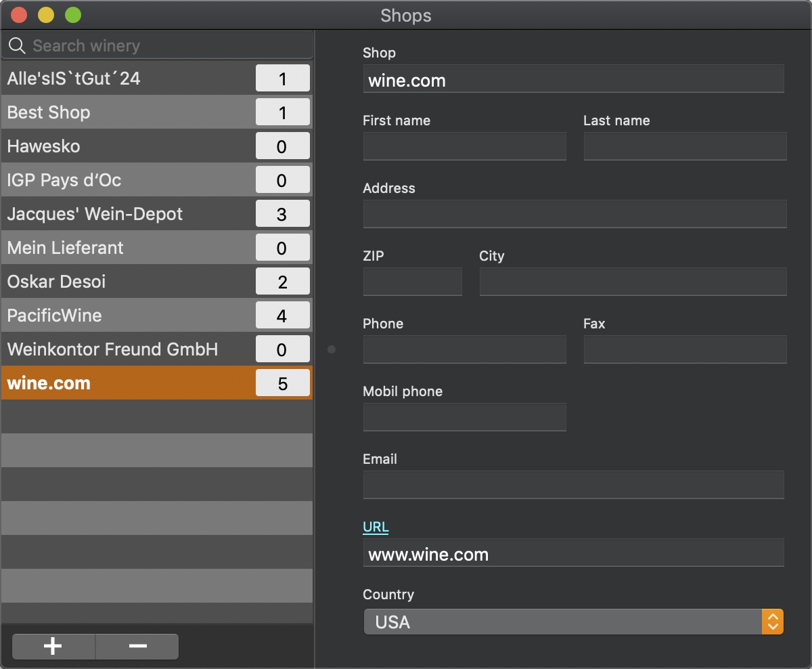Click count badge 1 for Best Shop
The height and width of the screenshot is (669, 812).
point(283,112)
